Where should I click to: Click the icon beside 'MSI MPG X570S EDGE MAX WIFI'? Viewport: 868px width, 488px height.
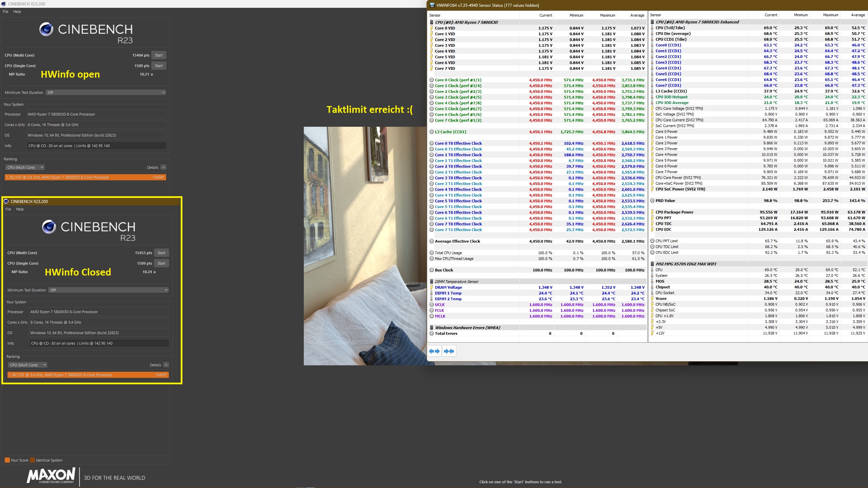coord(652,264)
